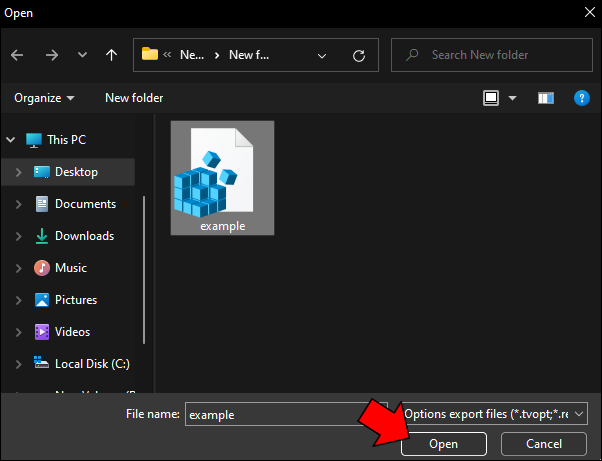
Task: Expand the Downloads tree node
Action: pos(18,236)
